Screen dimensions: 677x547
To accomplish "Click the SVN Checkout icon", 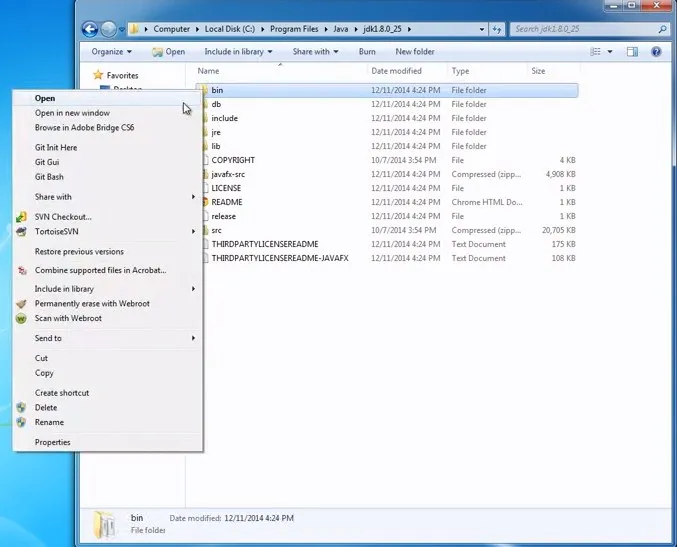I will click(x=21, y=217).
